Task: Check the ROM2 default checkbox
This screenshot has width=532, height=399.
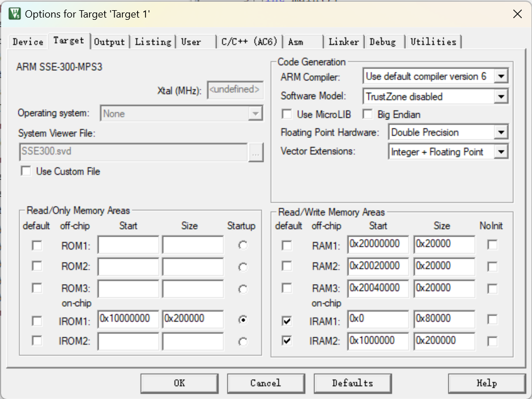Action: click(x=37, y=266)
